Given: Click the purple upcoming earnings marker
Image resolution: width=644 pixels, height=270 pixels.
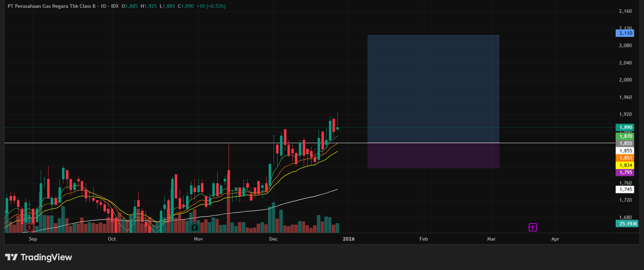Looking at the screenshot, I should tap(533, 227).
